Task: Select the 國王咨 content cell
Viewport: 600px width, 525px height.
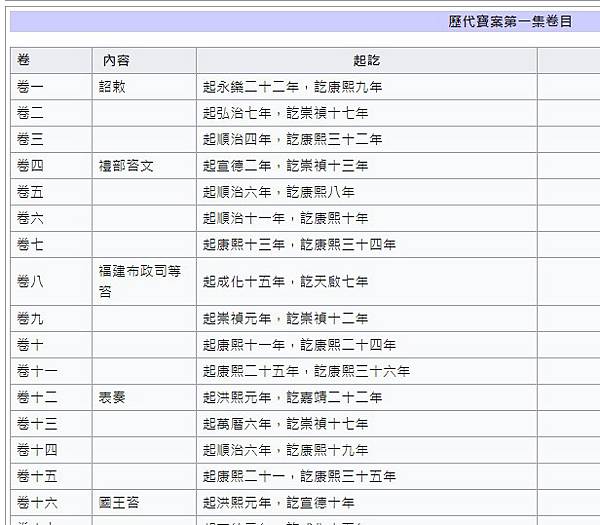Action: (x=144, y=503)
